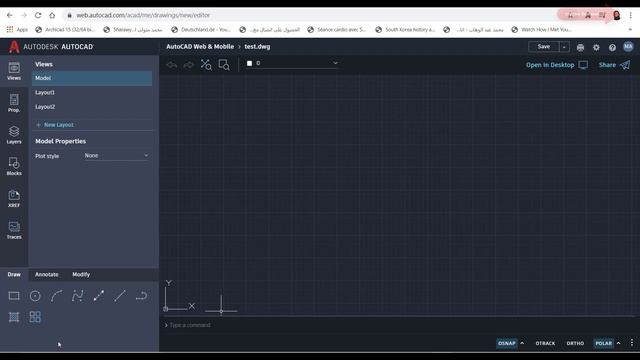The width and height of the screenshot is (640, 360).
Task: Toggle ORTHO mode
Action: click(x=575, y=343)
